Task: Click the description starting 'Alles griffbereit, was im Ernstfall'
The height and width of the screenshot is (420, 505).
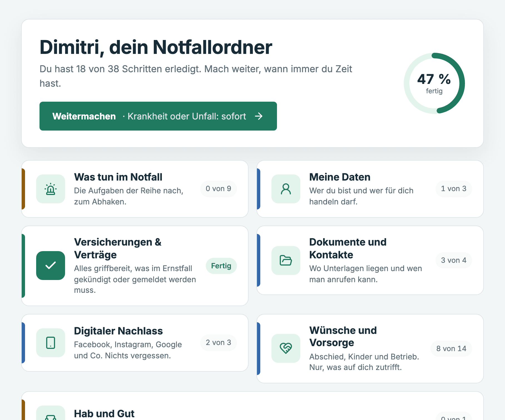Action: tap(135, 279)
